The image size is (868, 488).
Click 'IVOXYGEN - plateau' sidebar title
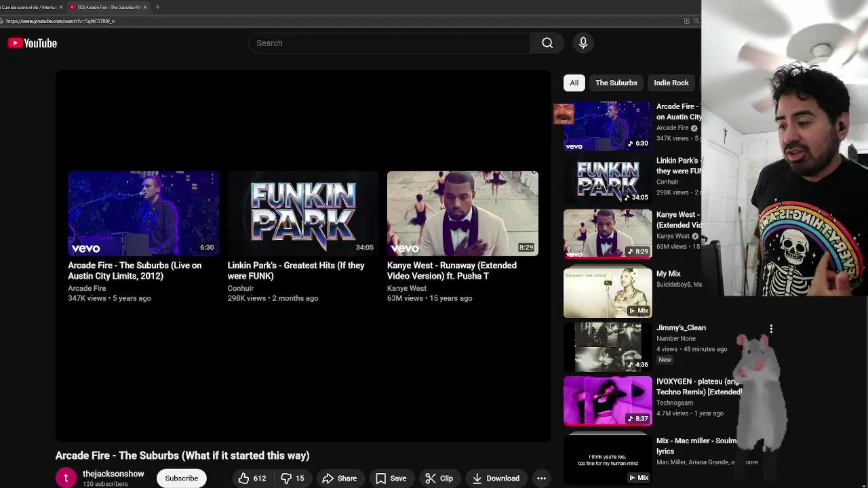click(698, 386)
